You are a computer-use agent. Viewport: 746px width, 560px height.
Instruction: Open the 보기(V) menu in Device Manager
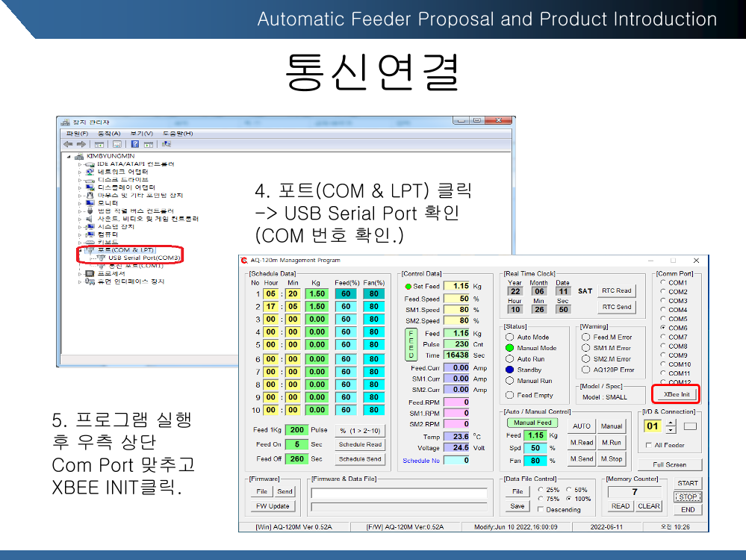tap(142, 133)
